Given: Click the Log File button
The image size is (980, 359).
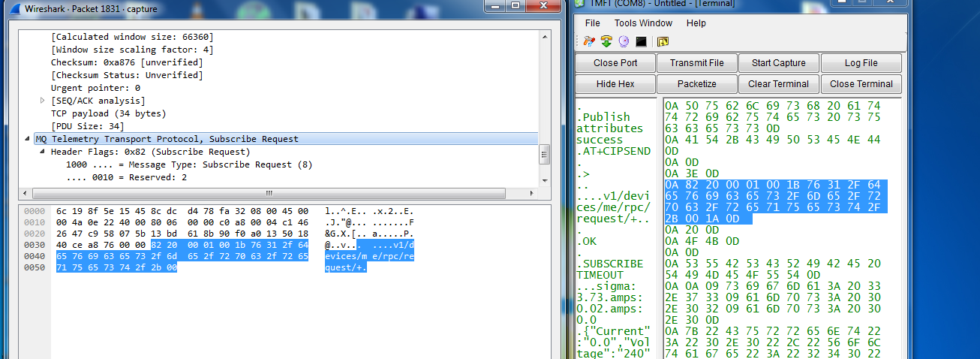Looking at the screenshot, I should [861, 63].
